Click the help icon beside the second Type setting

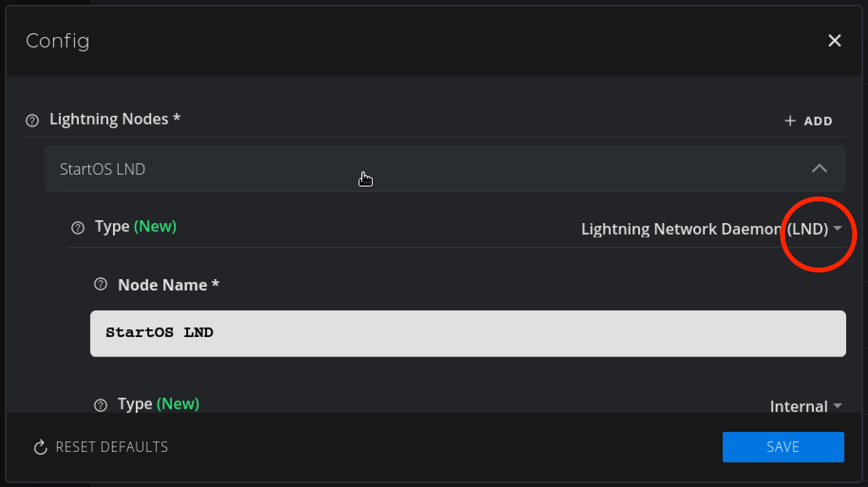[100, 405]
